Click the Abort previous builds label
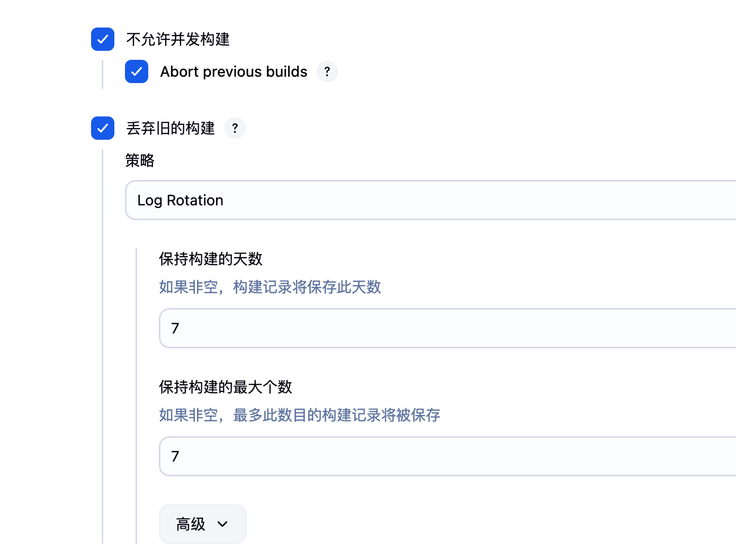This screenshot has width=736, height=560. tap(234, 71)
